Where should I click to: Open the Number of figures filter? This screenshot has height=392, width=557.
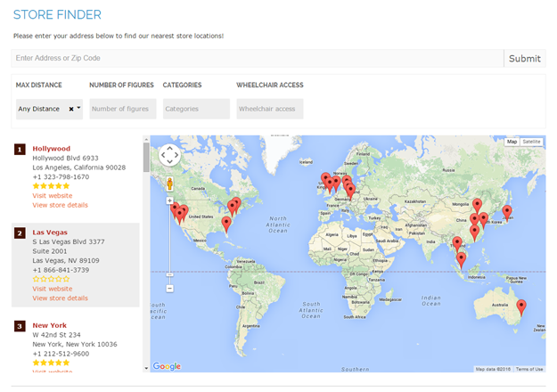click(123, 109)
